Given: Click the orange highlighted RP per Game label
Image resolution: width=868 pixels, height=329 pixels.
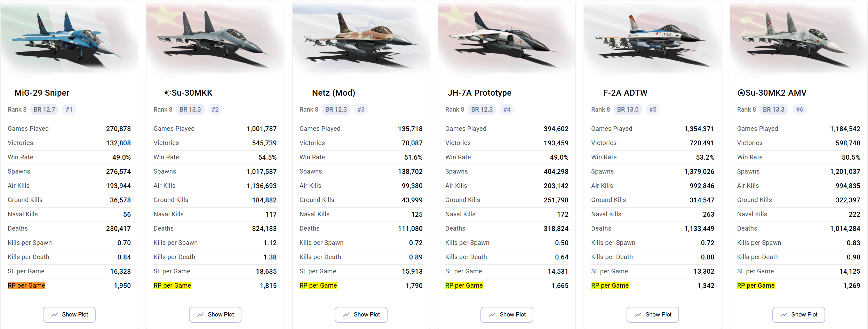Looking at the screenshot, I should coord(26,286).
